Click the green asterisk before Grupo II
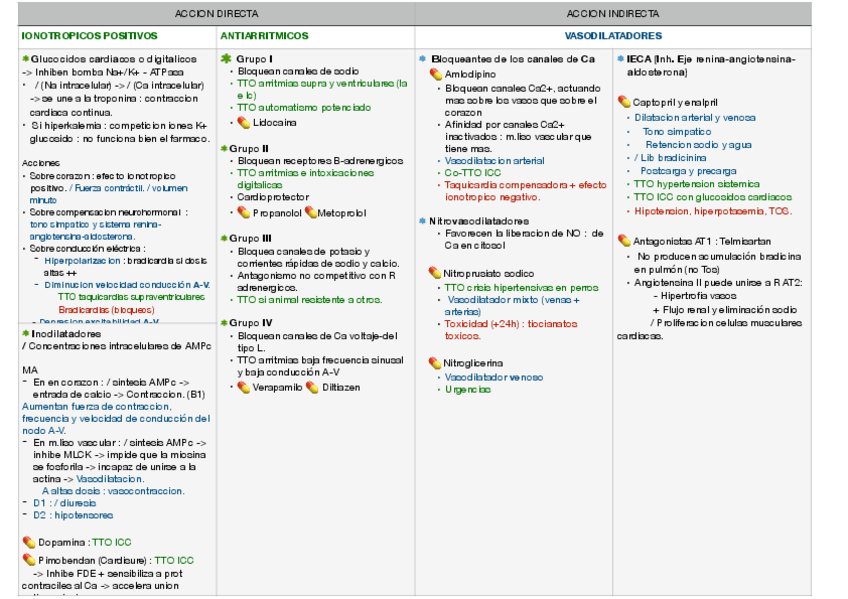 tap(224, 148)
